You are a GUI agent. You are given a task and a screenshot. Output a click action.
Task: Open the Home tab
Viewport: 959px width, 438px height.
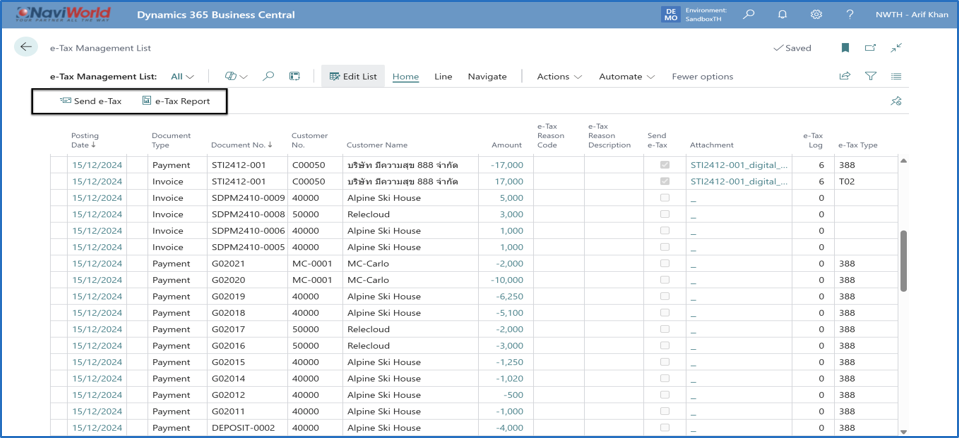pos(405,76)
